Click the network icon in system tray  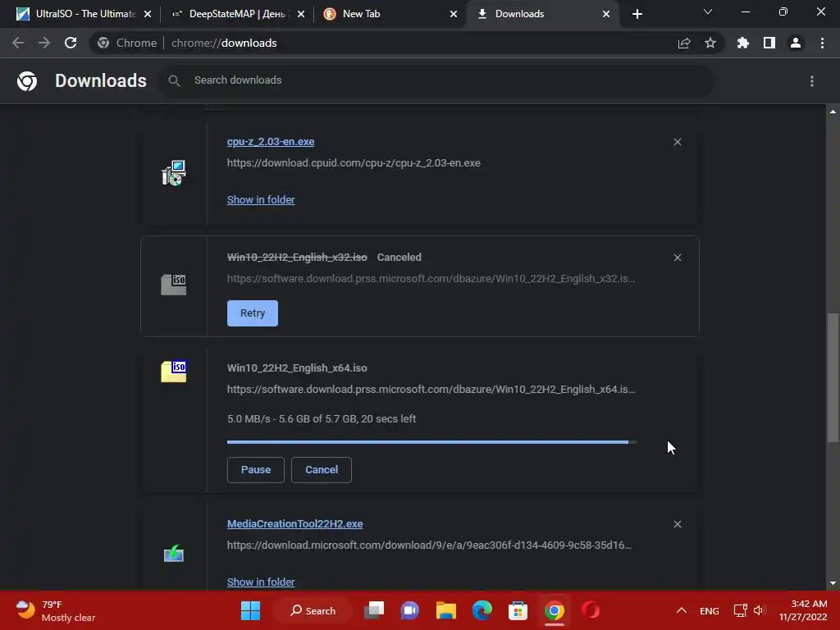741,610
